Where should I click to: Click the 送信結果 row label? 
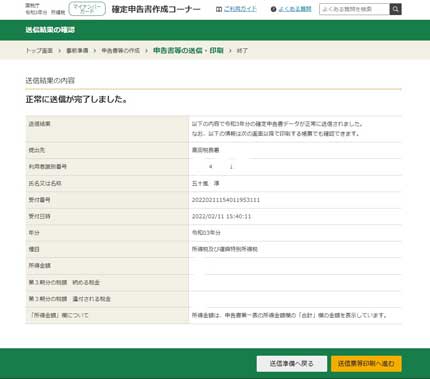(39, 124)
